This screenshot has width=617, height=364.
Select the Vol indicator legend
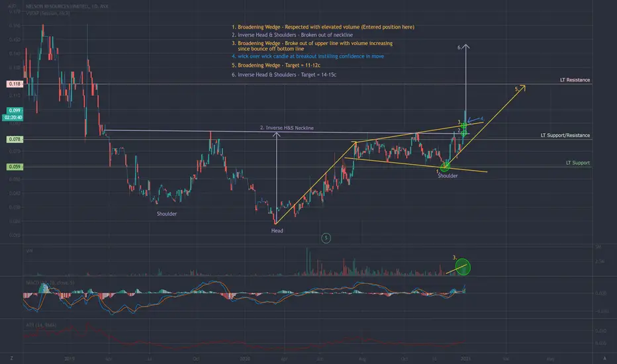30,251
